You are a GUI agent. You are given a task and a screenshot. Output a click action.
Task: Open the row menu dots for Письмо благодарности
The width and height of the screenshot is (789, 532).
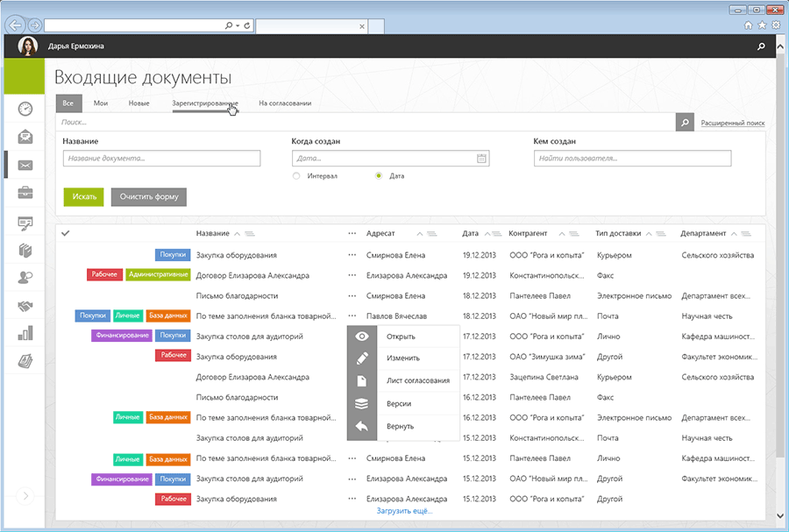pyautogui.click(x=352, y=296)
